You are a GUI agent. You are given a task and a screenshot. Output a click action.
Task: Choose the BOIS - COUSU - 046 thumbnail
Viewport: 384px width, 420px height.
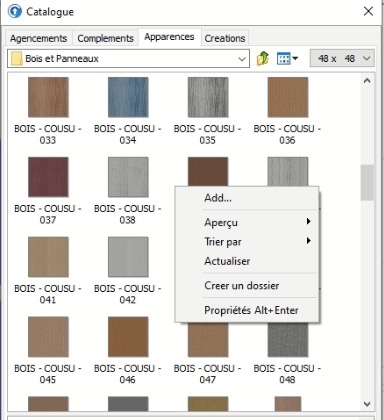pyautogui.click(x=128, y=337)
